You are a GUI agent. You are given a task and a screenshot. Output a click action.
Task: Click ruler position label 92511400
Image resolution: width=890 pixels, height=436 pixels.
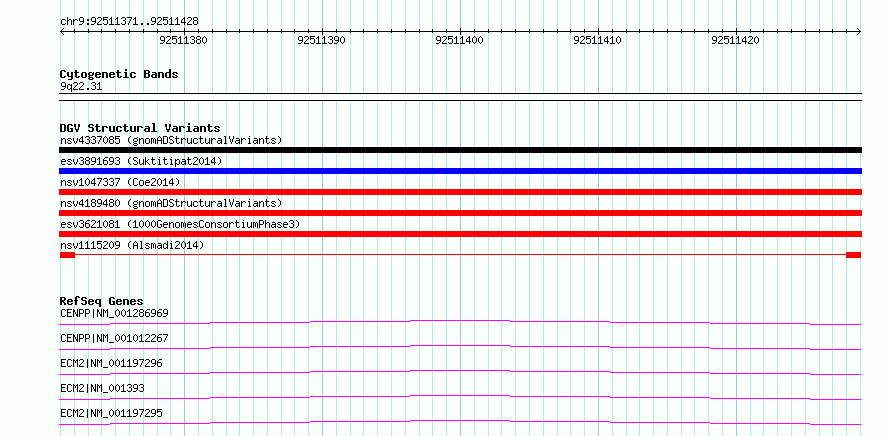[x=459, y=40]
